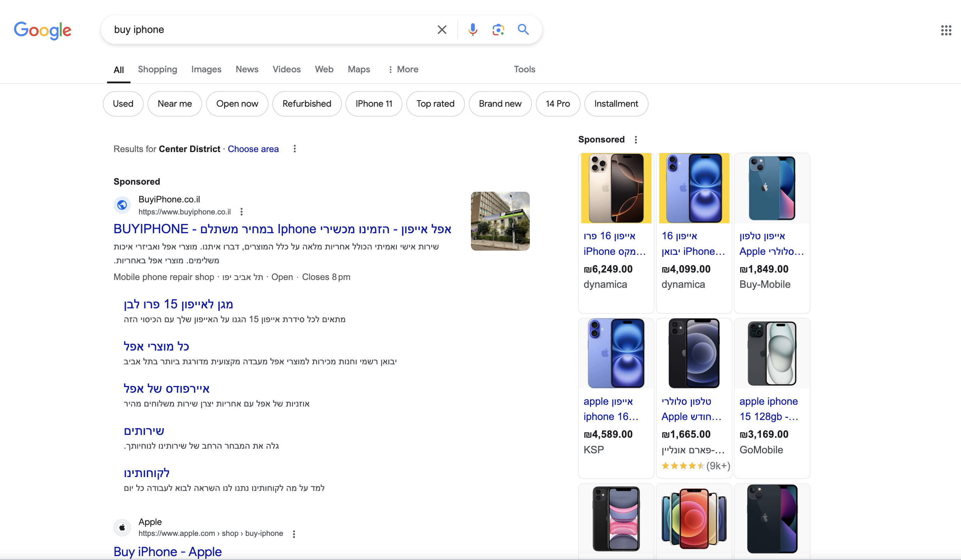Click the Google logo
This screenshot has height=560, width=961.
[42, 30]
